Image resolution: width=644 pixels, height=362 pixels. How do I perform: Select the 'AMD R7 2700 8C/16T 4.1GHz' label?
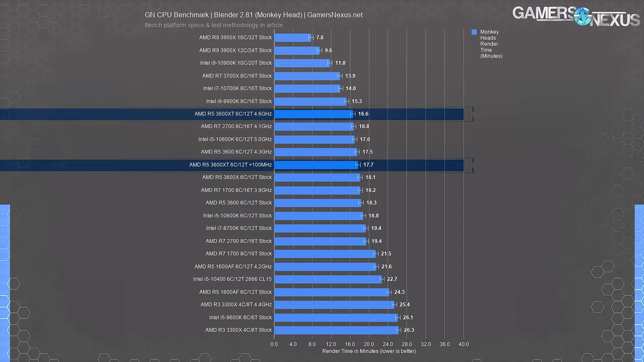pos(236,126)
